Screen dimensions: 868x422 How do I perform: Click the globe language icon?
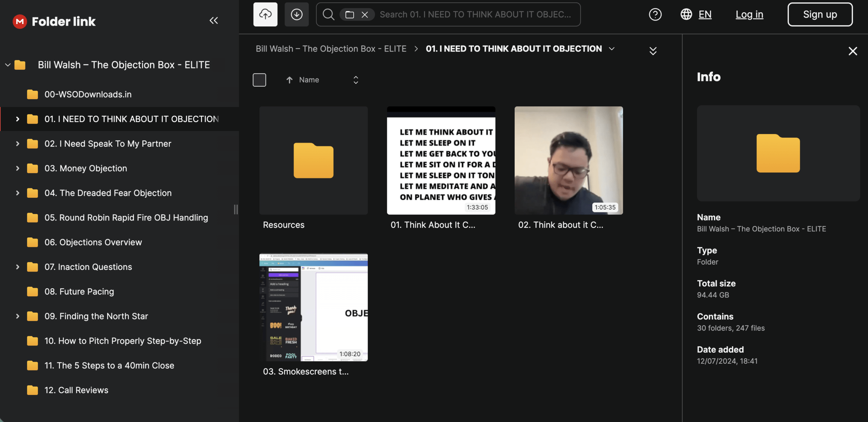click(x=686, y=14)
